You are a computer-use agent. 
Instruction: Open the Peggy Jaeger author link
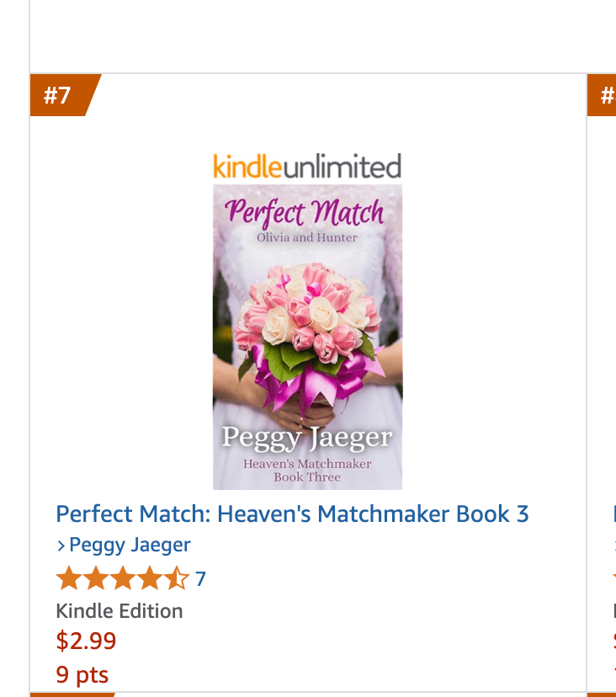(130, 545)
